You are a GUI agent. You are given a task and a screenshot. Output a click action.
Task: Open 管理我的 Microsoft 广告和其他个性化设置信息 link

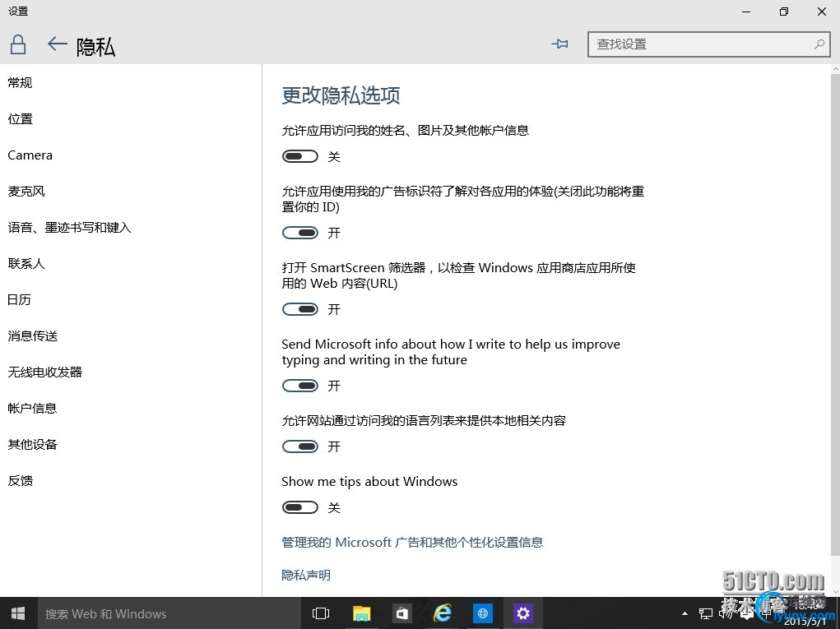[412, 543]
